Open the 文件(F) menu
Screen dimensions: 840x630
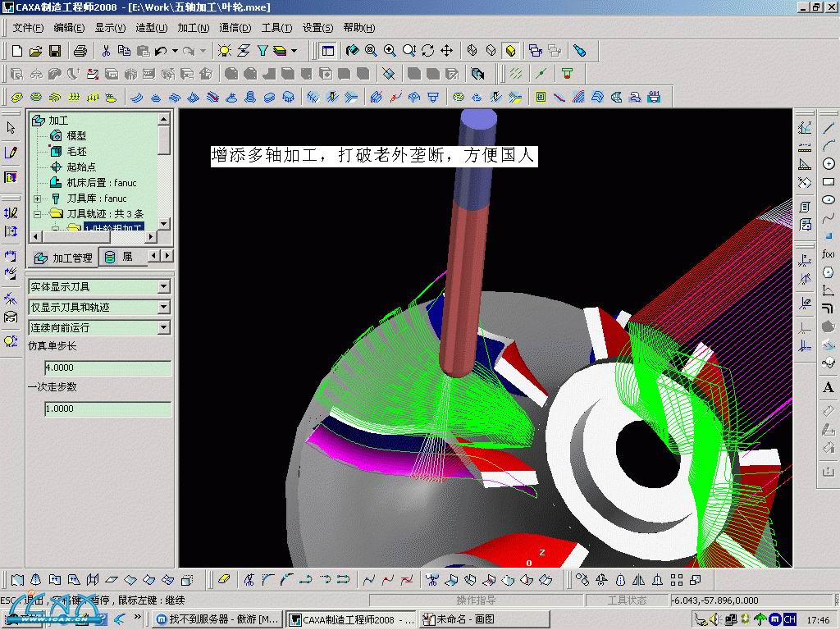(28, 27)
